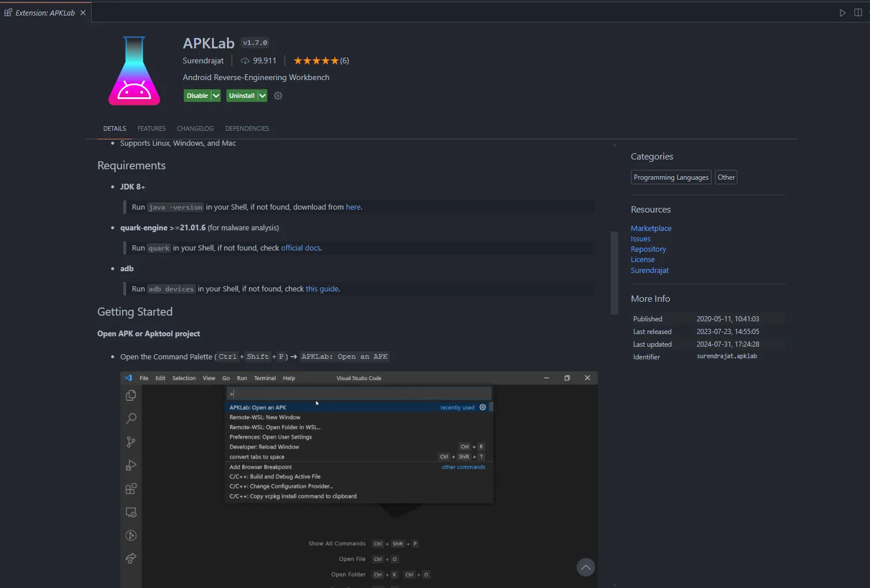Click the Published date value
Viewport: 870px width, 588px height.
(728, 319)
